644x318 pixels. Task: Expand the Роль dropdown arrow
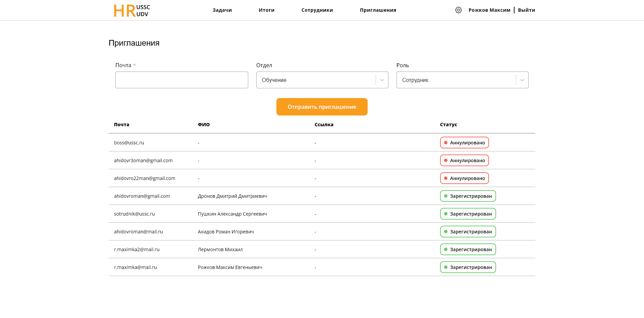522,80
